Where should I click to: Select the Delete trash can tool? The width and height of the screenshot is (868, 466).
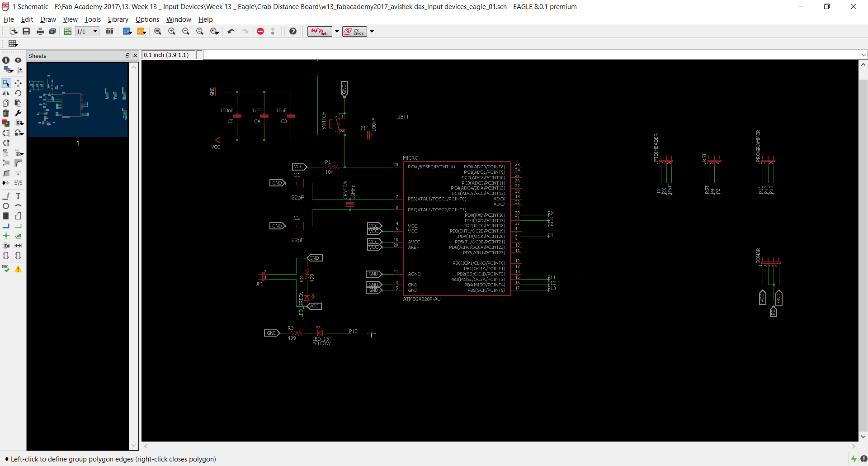pyautogui.click(x=6, y=113)
